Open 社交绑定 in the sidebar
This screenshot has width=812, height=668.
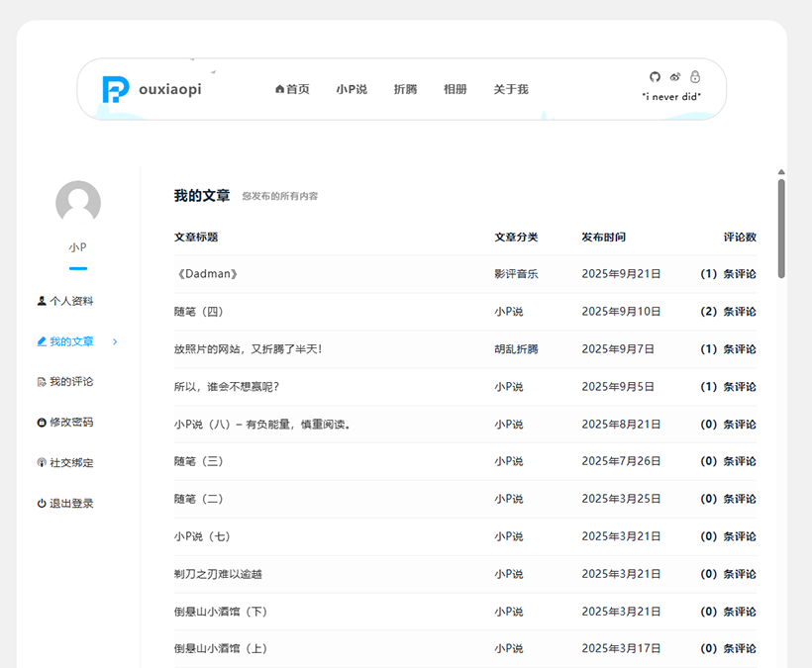tap(71, 463)
